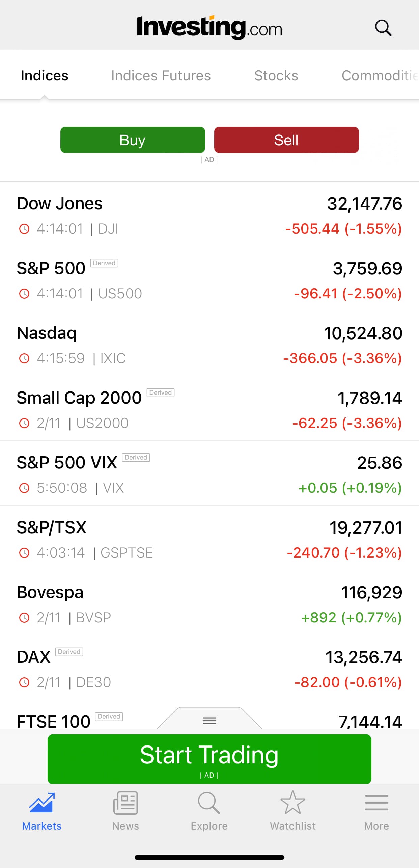The width and height of the screenshot is (419, 868).
Task: Tap the Investing.com logo
Action: (209, 28)
